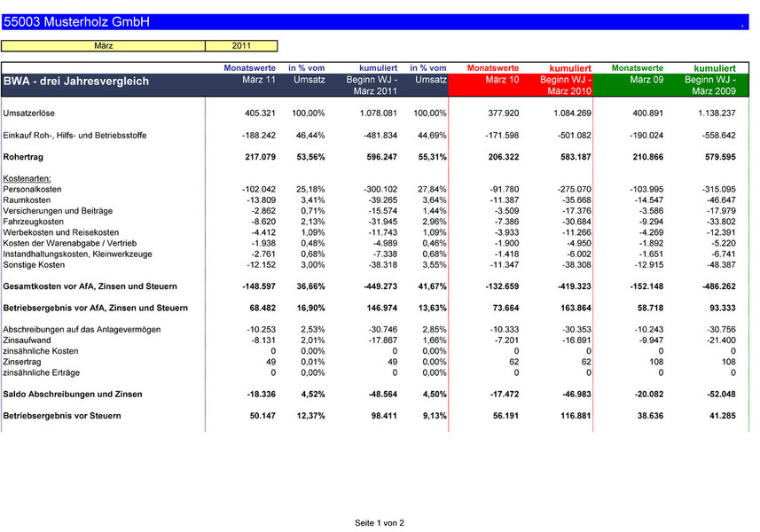The height and width of the screenshot is (532, 760).
Task: Select the März 10 revenue value 377.920
Action: pyautogui.click(x=504, y=113)
